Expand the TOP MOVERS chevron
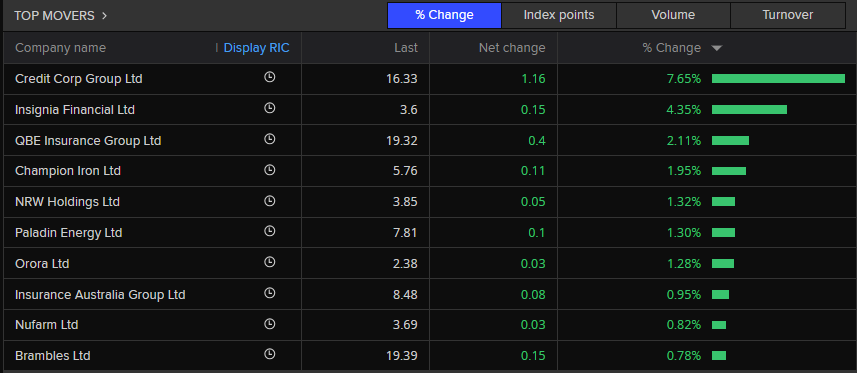The image size is (857, 373). (x=104, y=16)
